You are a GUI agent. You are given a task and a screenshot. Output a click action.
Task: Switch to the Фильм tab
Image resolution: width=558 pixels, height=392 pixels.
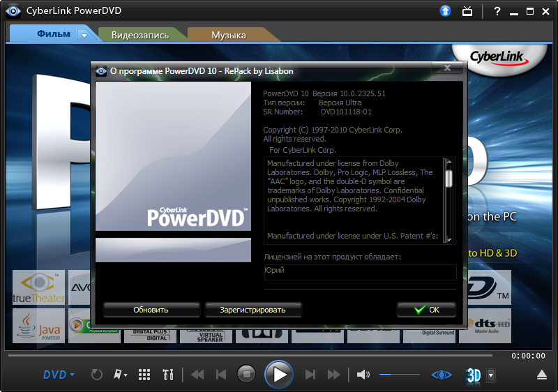tap(54, 34)
